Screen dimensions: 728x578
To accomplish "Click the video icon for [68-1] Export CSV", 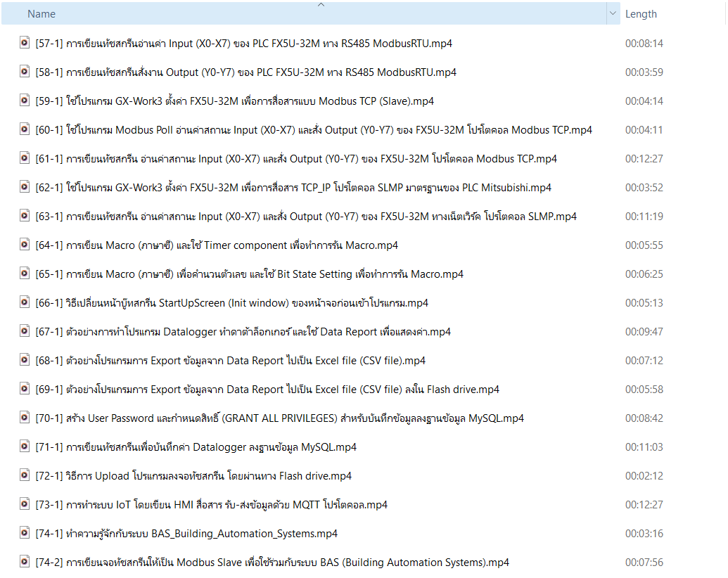I will [25, 360].
